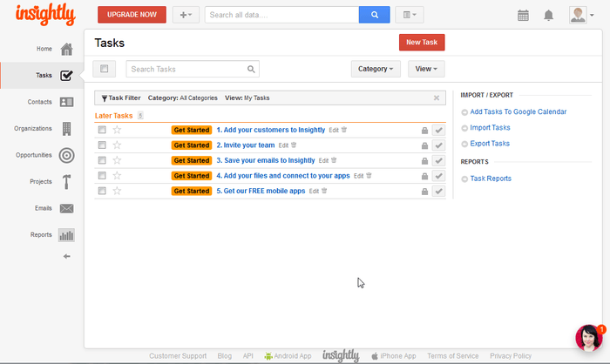
Task: Open Projects hammer icon
Action: click(66, 182)
